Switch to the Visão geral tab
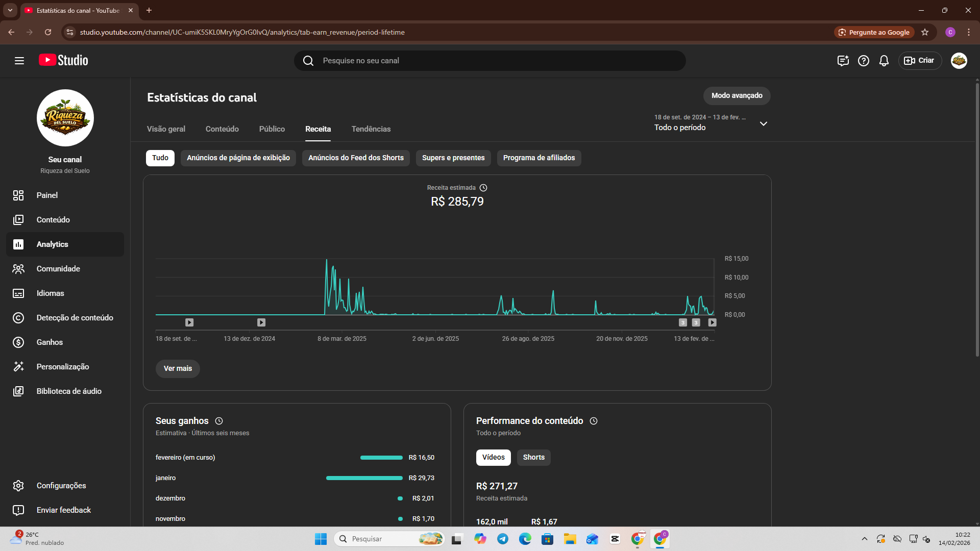Image resolution: width=980 pixels, height=551 pixels. click(166, 129)
